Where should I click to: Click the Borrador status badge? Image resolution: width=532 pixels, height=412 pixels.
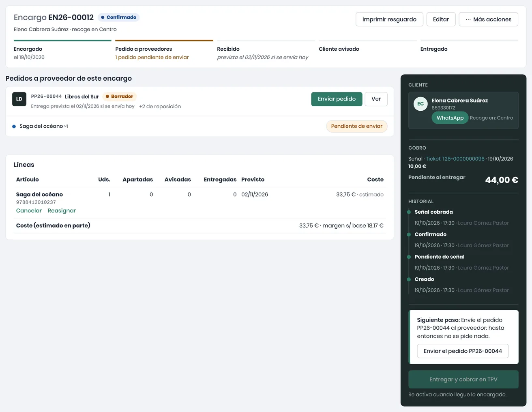tap(120, 97)
